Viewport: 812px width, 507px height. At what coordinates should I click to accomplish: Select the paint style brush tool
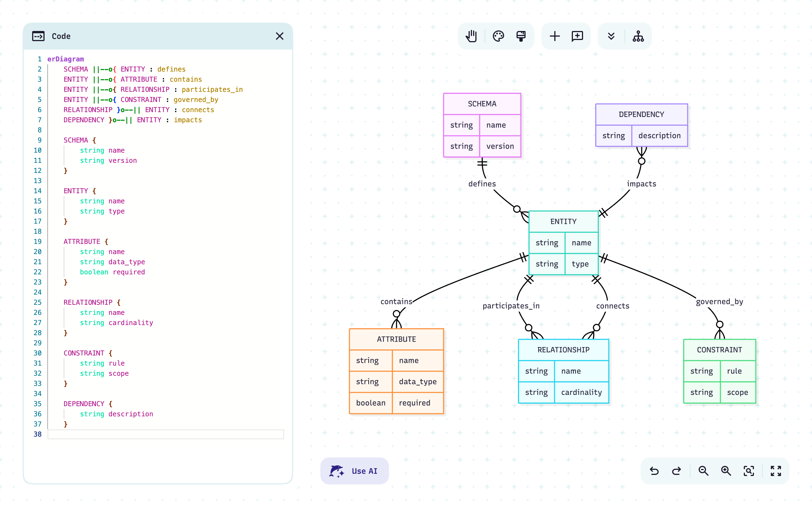[520, 36]
